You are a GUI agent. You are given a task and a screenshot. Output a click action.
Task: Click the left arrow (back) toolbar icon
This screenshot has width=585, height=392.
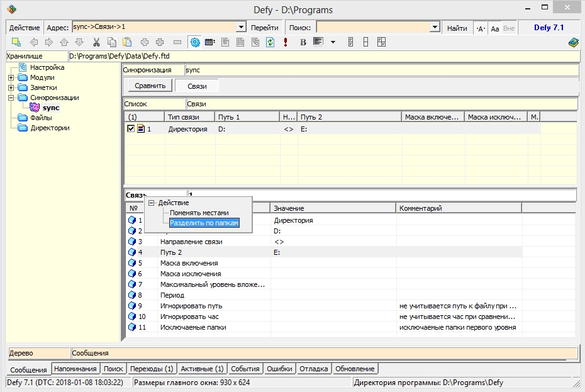[34, 42]
